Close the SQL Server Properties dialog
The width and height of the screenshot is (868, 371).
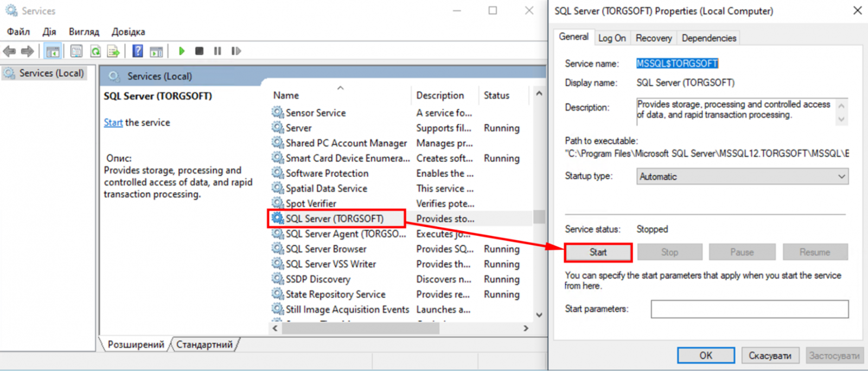click(x=857, y=10)
